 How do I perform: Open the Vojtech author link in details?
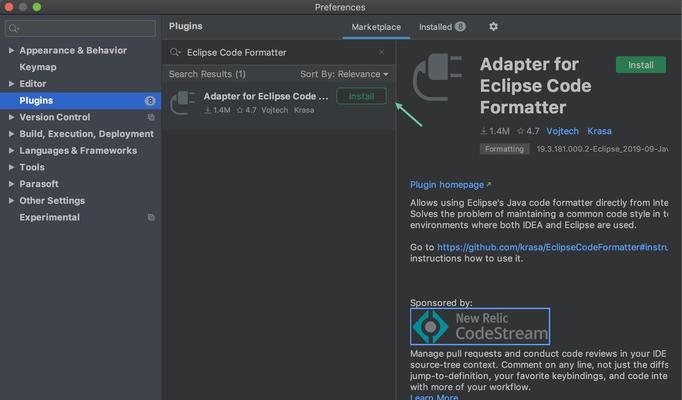562,131
